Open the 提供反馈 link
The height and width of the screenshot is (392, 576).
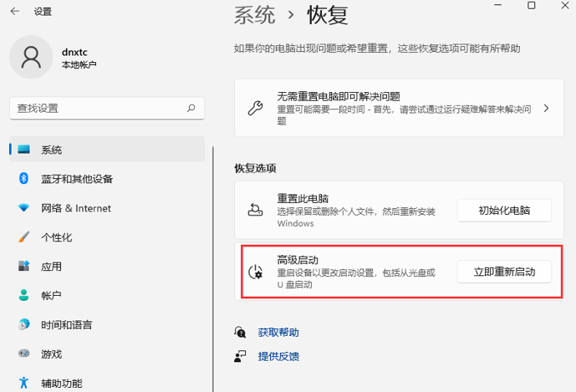(x=278, y=356)
